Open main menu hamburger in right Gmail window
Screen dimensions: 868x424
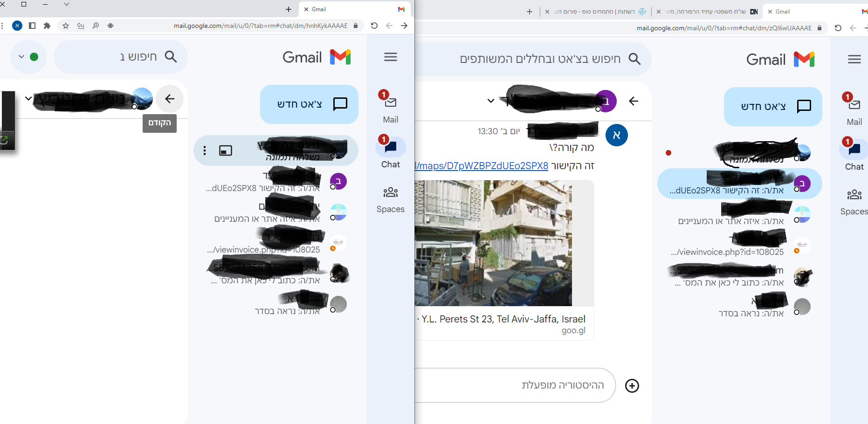(854, 59)
